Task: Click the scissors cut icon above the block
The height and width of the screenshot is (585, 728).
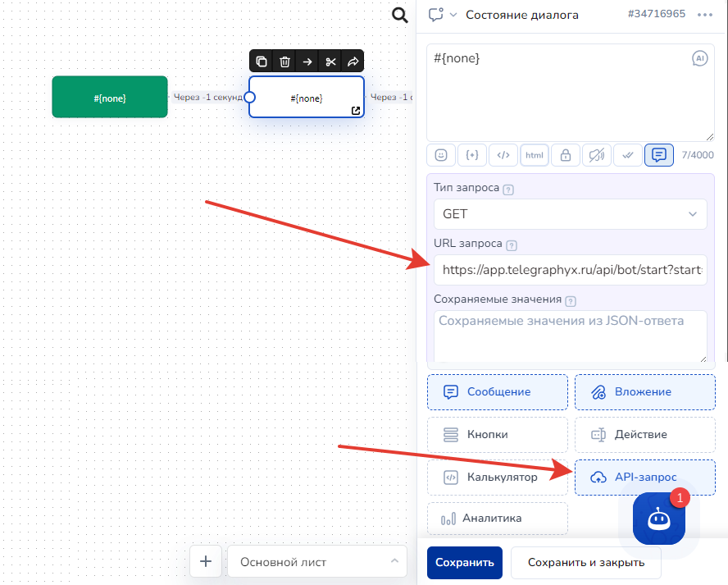Action: point(330,62)
